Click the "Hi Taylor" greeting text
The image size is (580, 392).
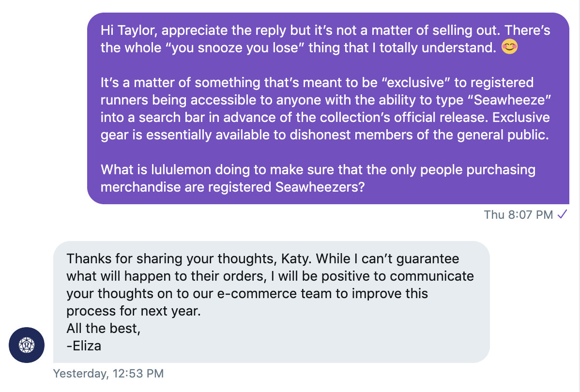tap(128, 30)
